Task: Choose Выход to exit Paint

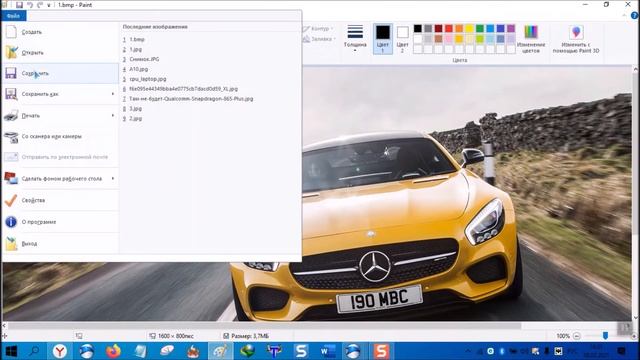Action: tap(60, 244)
